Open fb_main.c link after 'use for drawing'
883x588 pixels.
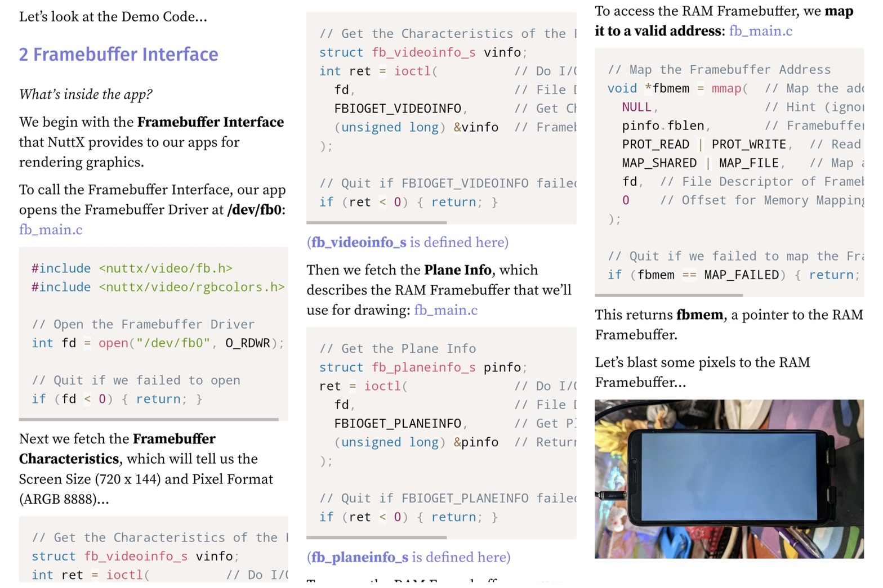pos(445,310)
